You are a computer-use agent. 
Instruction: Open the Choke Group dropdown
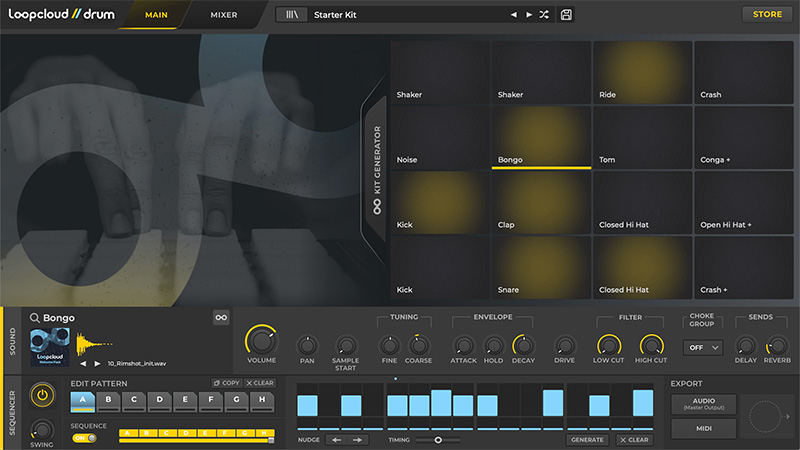(702, 348)
